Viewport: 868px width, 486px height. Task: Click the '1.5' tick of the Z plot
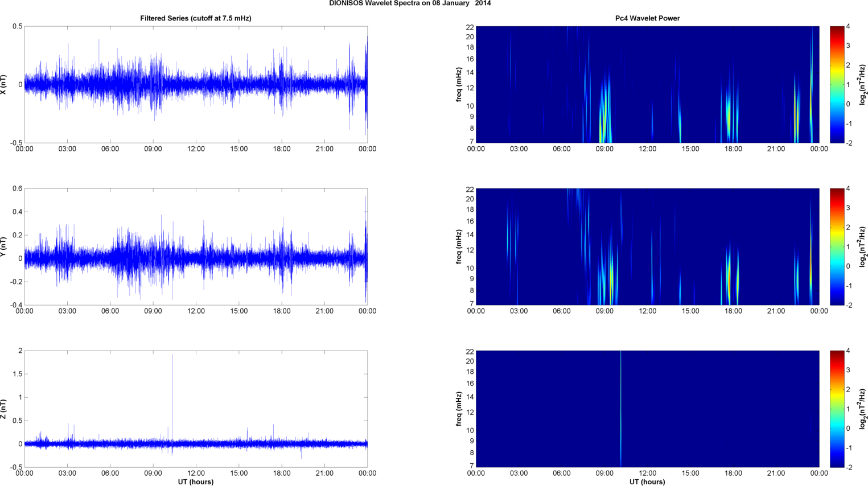point(17,374)
